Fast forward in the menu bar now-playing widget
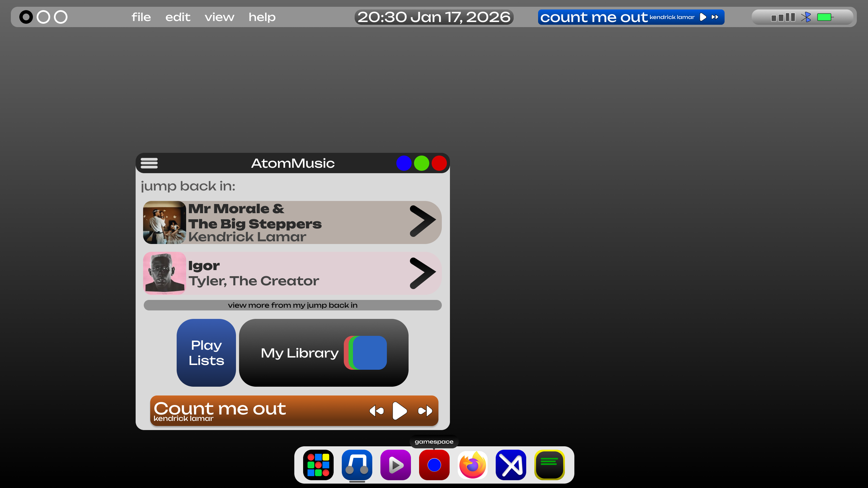The height and width of the screenshot is (488, 868). (715, 17)
